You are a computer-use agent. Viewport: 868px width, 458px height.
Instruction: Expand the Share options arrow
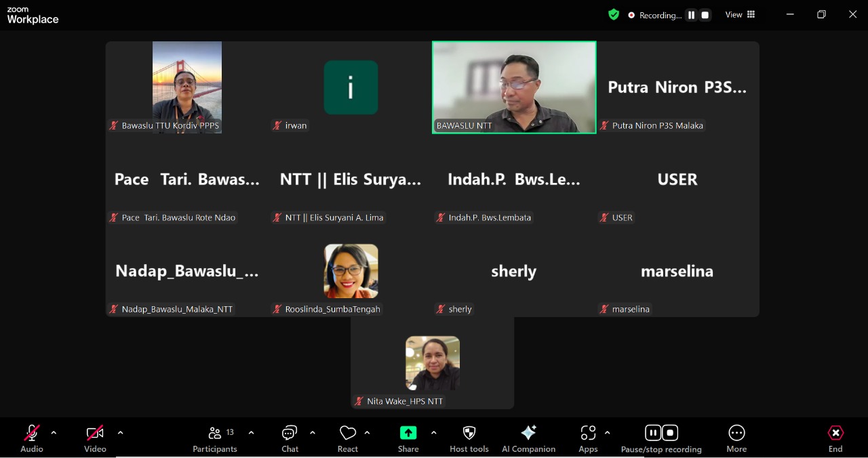[433, 433]
